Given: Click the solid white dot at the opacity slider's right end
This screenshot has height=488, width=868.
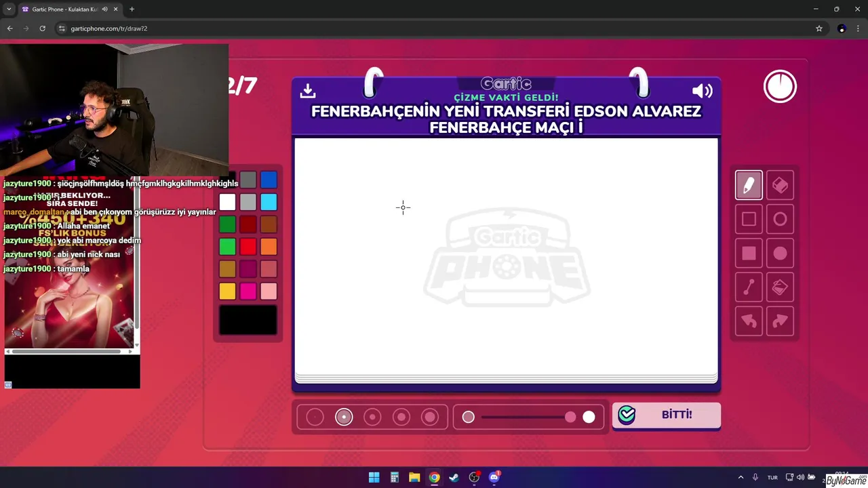Looking at the screenshot, I should pos(589,418).
